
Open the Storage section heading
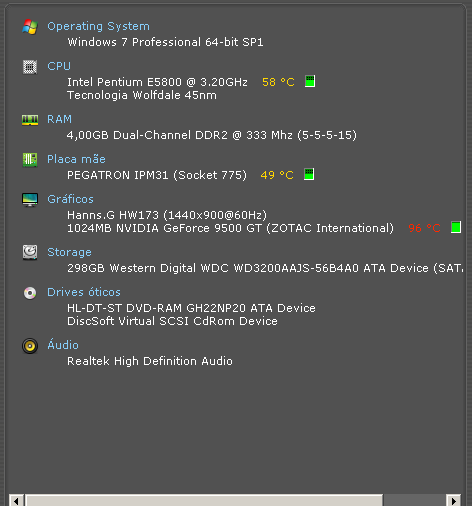[x=69, y=252]
